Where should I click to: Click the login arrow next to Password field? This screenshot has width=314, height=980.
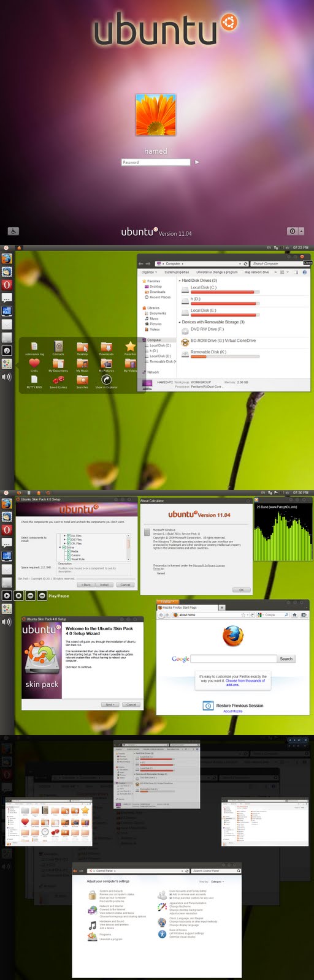[197, 162]
